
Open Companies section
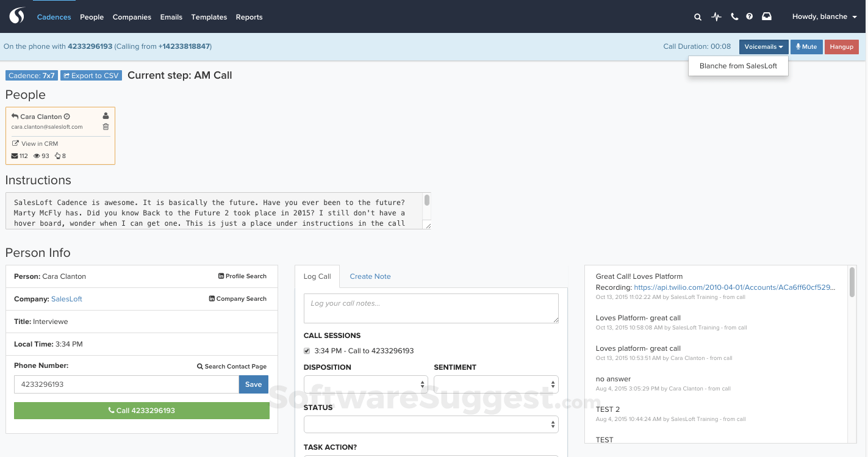click(x=132, y=17)
